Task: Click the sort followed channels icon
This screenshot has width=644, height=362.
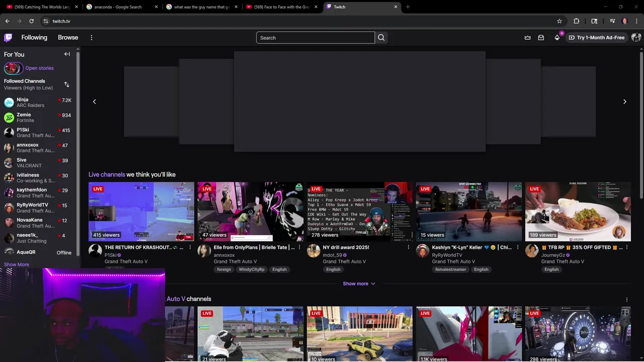Action: point(66,84)
